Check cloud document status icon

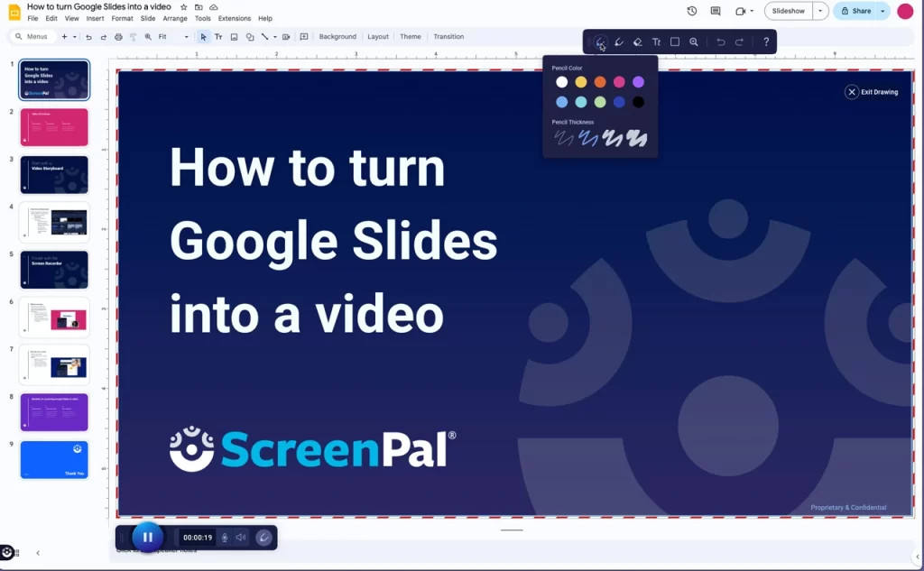tap(213, 7)
